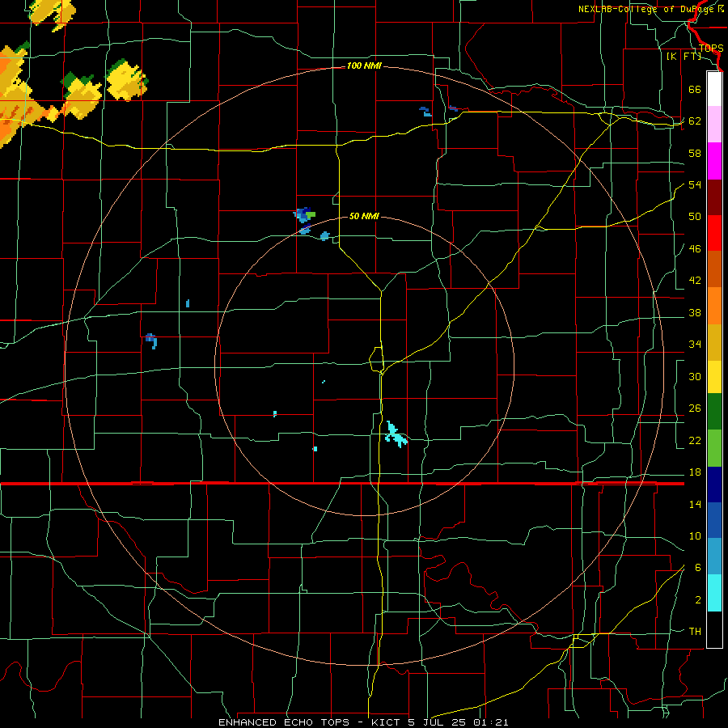Select the dark red legend swatch

[714, 197]
